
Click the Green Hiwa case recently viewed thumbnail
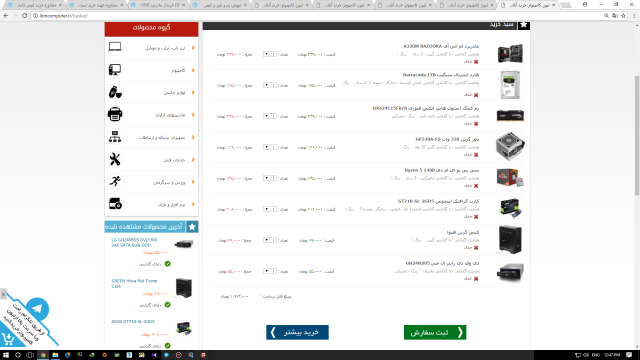click(184, 288)
